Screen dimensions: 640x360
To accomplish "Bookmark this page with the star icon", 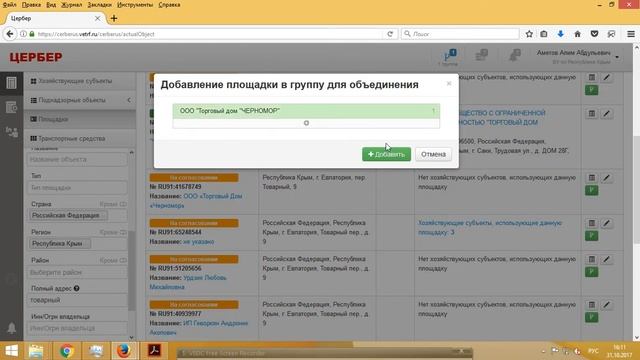I will [x=529, y=34].
